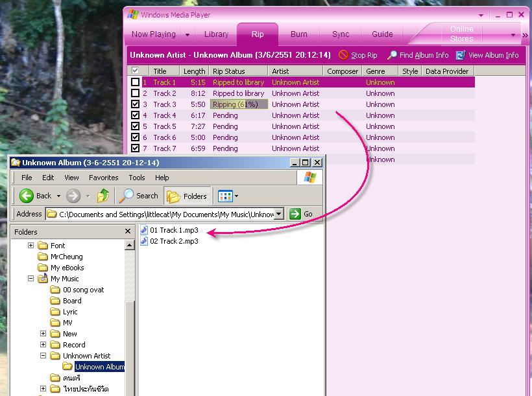Open the File menu in Explorer

coord(27,178)
